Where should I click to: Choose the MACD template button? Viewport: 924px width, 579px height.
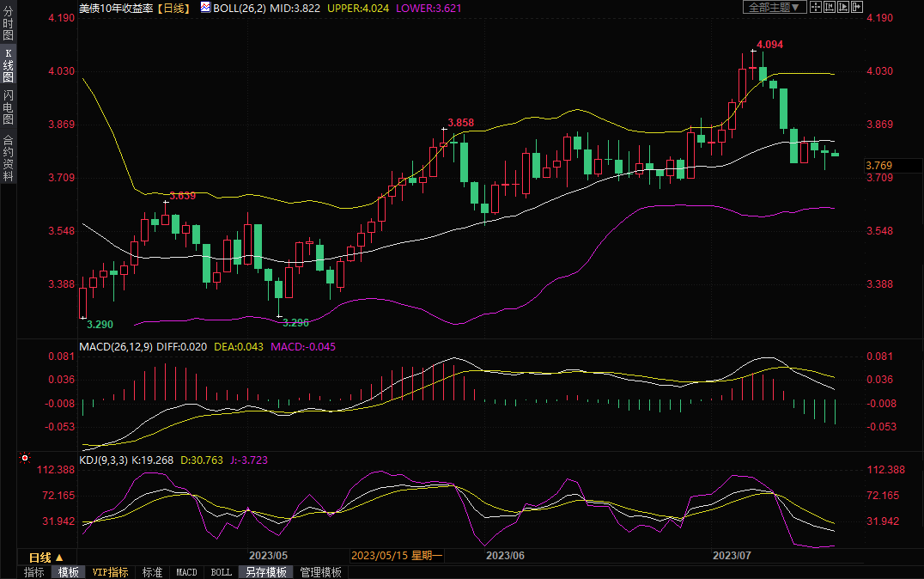click(186, 572)
